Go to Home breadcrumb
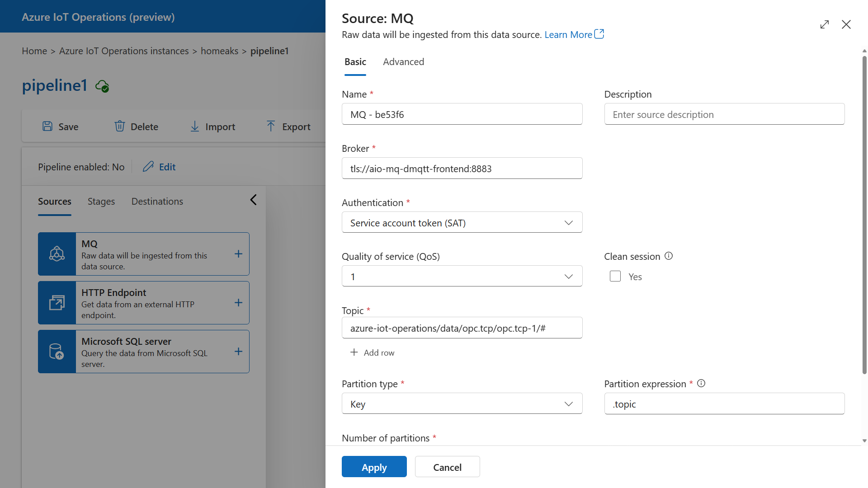Image resolution: width=868 pixels, height=488 pixels. click(34, 51)
